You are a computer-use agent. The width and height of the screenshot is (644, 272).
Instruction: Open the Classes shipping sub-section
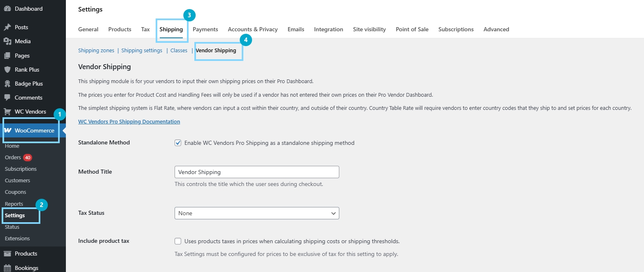[179, 50]
